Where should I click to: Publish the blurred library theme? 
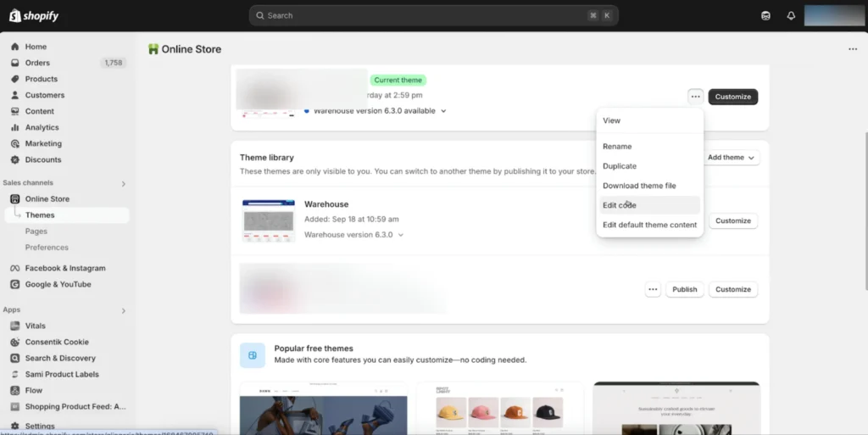click(684, 289)
